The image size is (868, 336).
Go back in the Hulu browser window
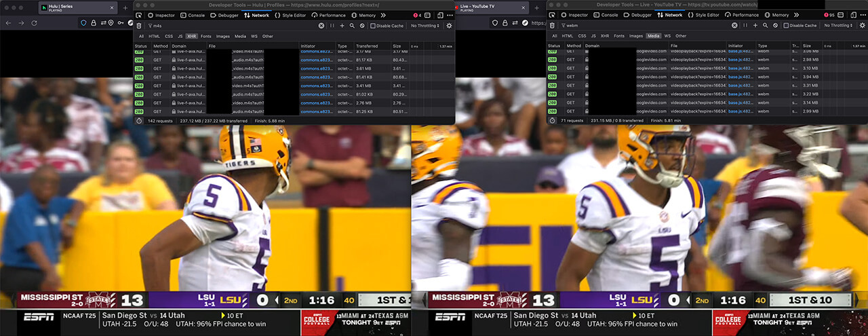click(x=9, y=22)
